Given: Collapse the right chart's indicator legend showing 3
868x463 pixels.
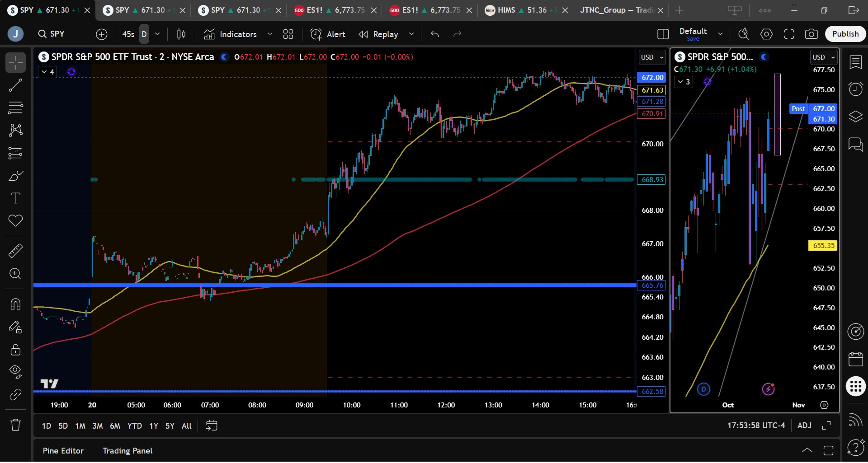Looking at the screenshot, I should 684,82.
